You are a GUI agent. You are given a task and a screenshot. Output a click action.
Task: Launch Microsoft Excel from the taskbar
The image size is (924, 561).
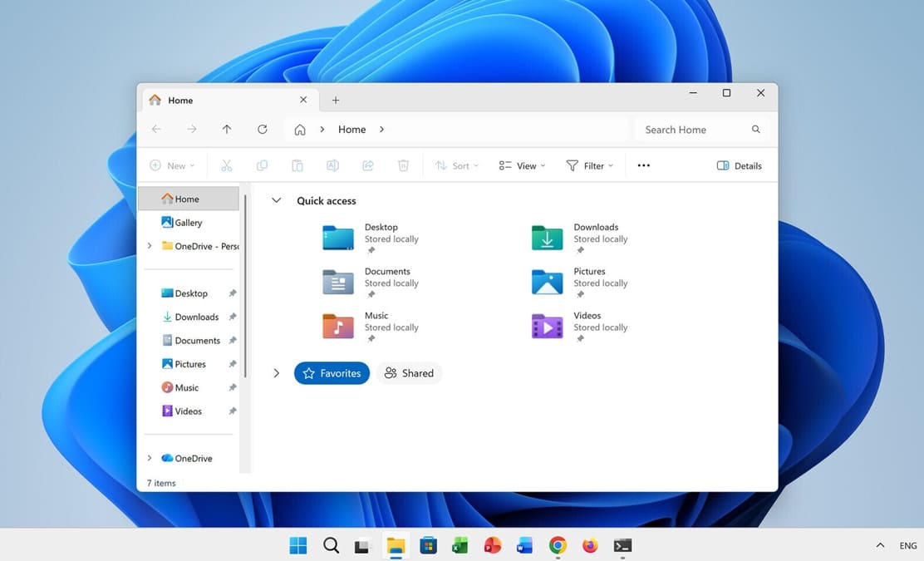pyautogui.click(x=460, y=545)
